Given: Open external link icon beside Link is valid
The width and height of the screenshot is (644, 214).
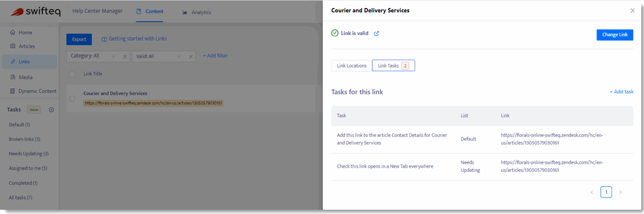Looking at the screenshot, I should [x=377, y=33].
